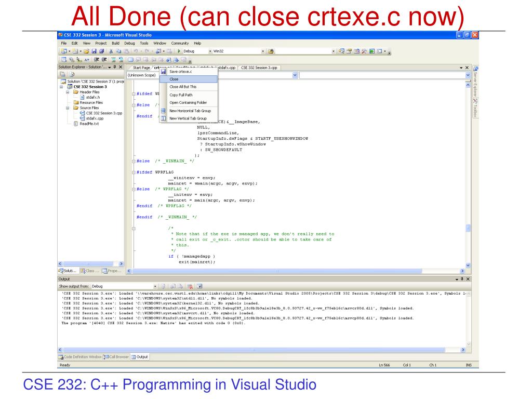Choose New Horizontal Tab Group
This screenshot has width=532, height=399.
pos(188,111)
